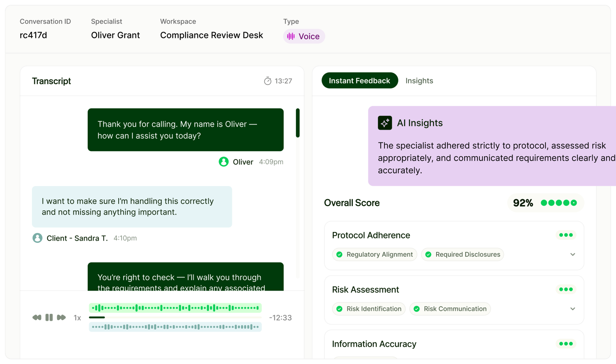Change the 1x playback speed

click(77, 318)
